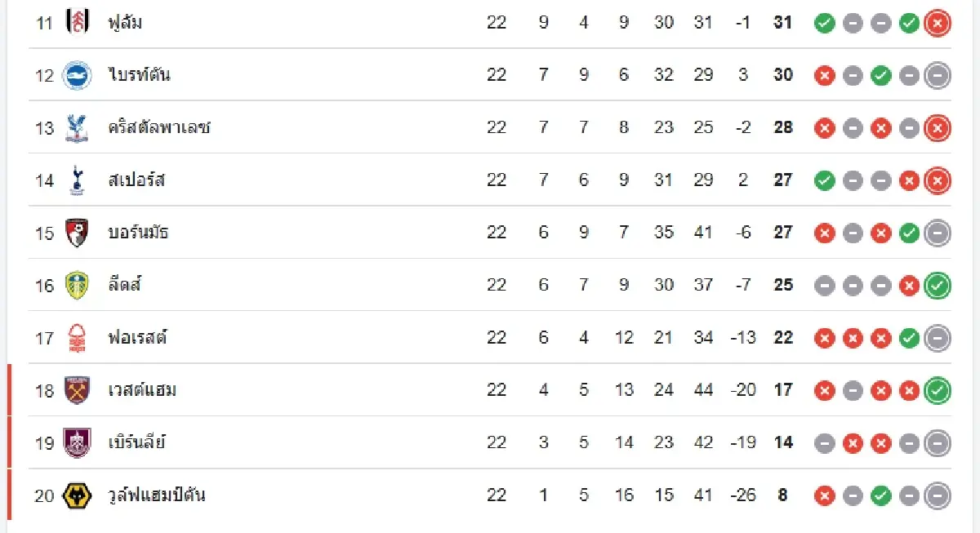Open the Nottingham Forest tree crest

click(x=78, y=337)
